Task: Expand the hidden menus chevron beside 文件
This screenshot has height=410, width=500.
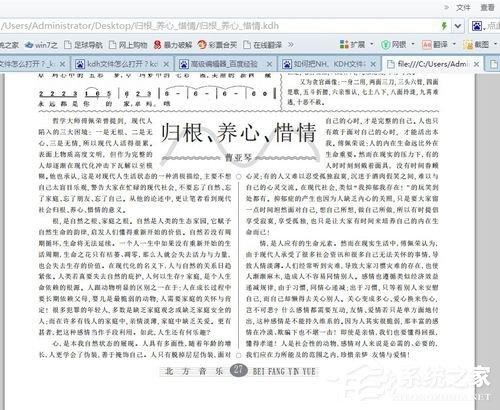Action: [x=447, y=7]
